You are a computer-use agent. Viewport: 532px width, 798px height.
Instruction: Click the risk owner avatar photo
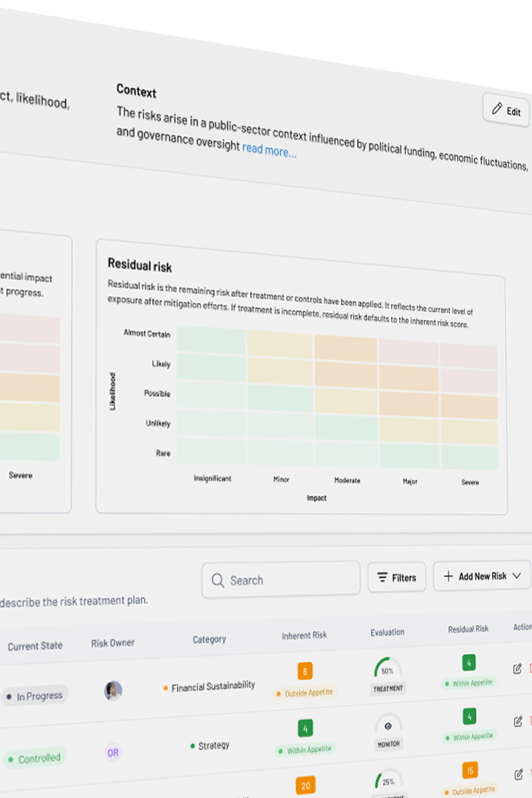coord(113,690)
